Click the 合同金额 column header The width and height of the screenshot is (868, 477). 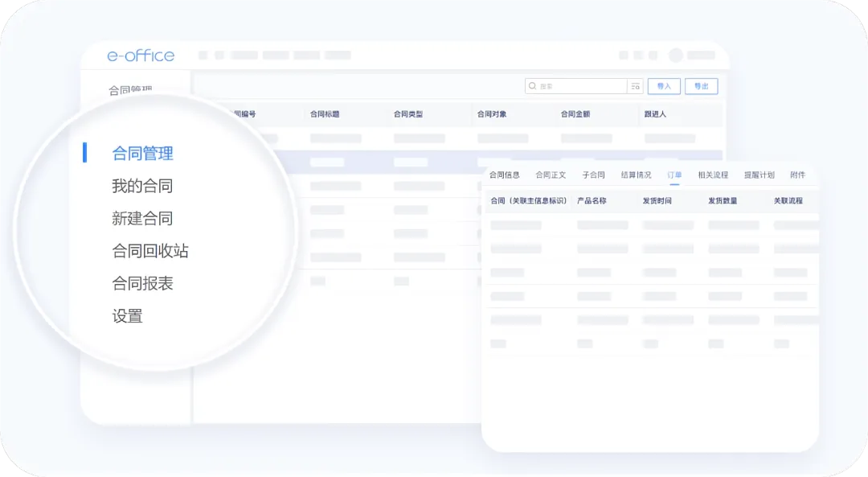pyautogui.click(x=575, y=114)
